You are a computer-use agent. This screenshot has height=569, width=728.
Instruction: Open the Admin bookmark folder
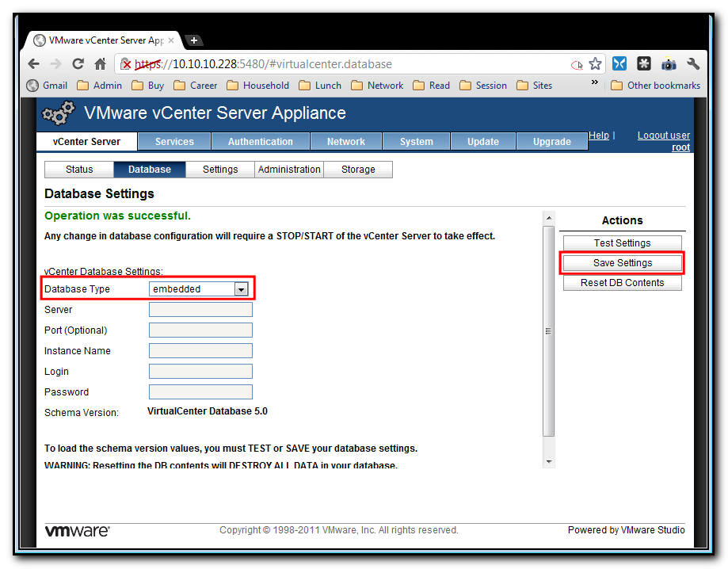(x=99, y=86)
